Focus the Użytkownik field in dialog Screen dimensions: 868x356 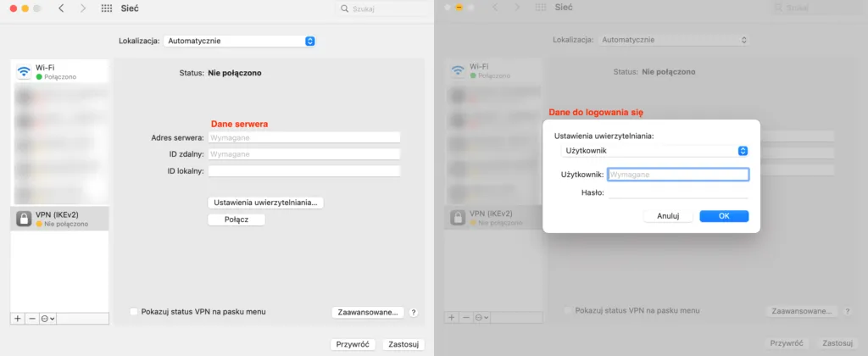pyautogui.click(x=678, y=175)
